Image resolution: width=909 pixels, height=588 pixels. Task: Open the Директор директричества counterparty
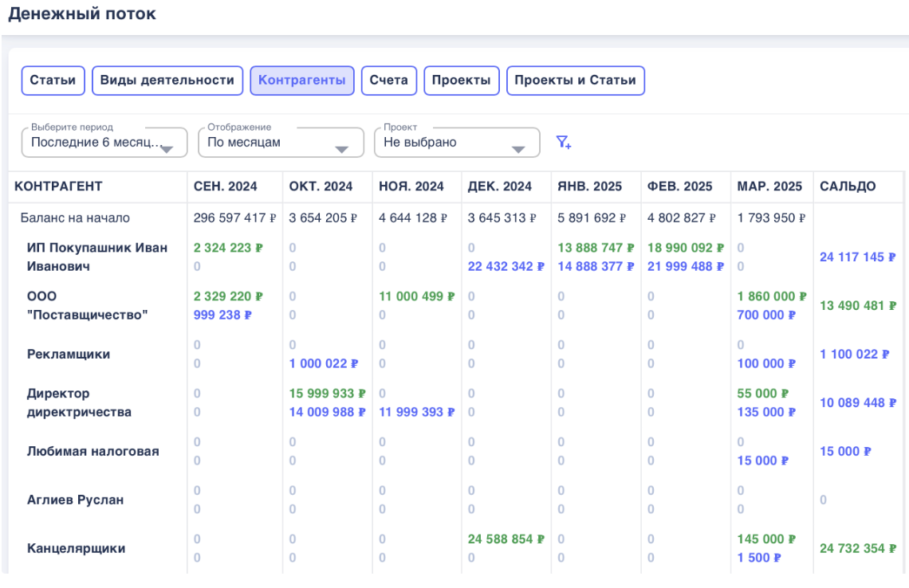pos(79,402)
